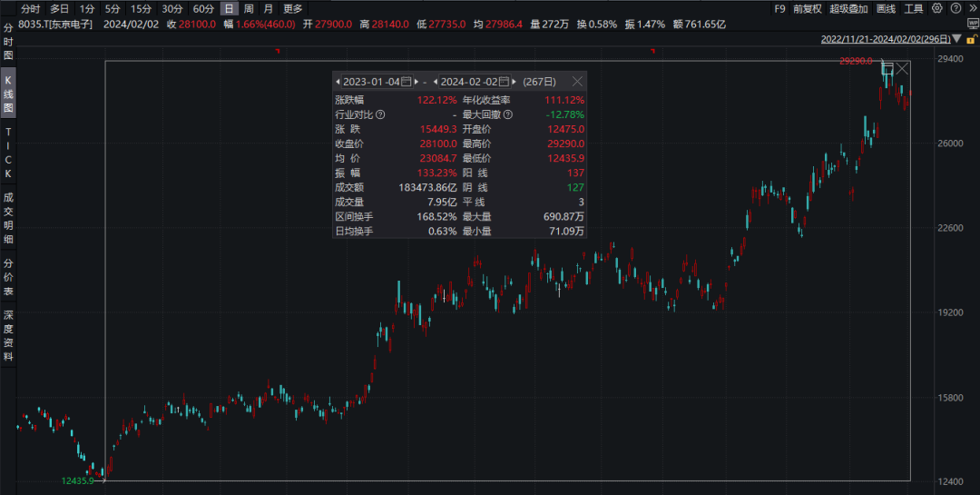This screenshot has height=495, width=980.
Task: Click help icon next to 最大回撤
Action: click(508, 115)
